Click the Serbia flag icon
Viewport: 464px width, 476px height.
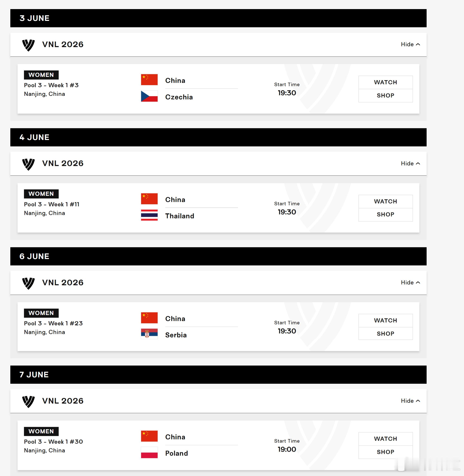[x=149, y=334]
